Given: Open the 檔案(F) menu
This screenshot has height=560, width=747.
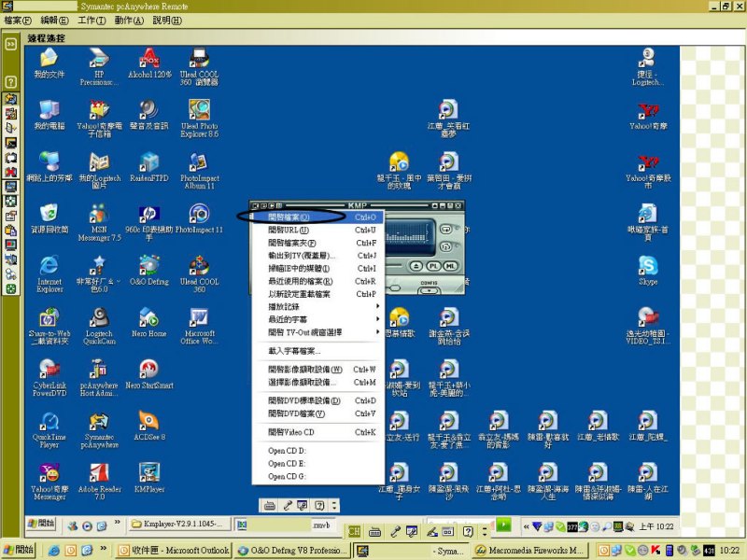Looking at the screenshot, I should point(18,20).
